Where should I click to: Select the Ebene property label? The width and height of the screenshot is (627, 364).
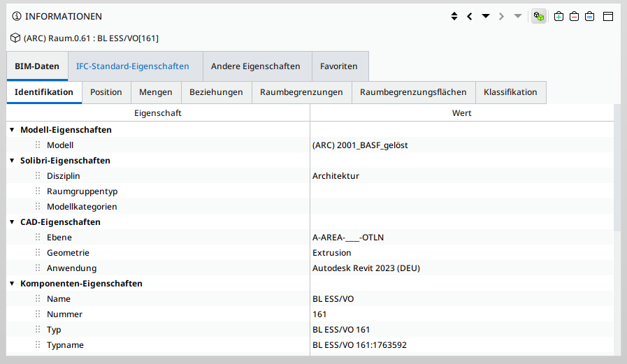tap(59, 238)
